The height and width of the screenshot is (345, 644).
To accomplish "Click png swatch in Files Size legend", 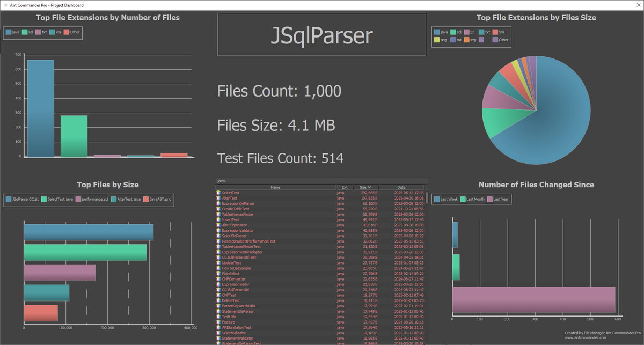I will click(x=437, y=40).
